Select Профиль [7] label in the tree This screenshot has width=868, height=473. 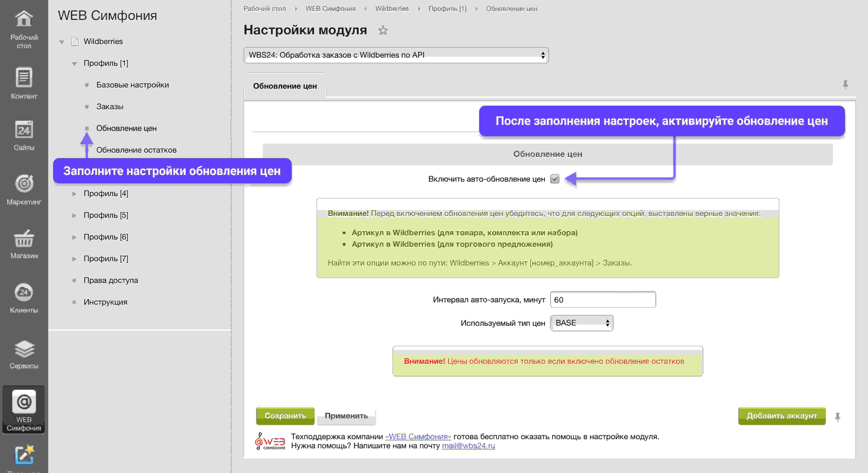pos(106,259)
